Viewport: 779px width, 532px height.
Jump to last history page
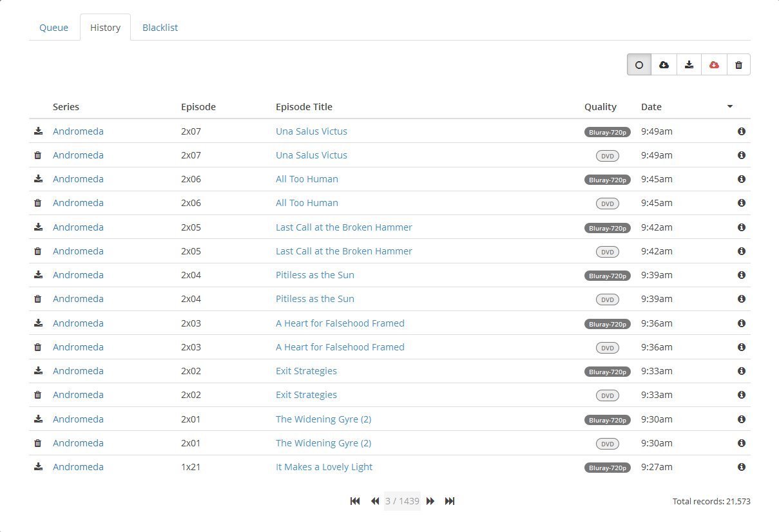click(x=450, y=501)
